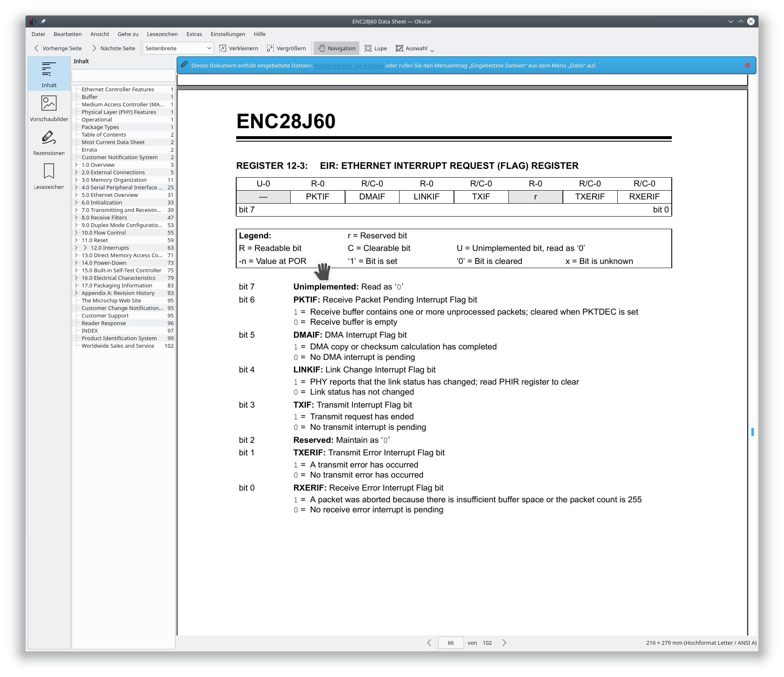The height and width of the screenshot is (677, 784).
Task: Go to Nächste Seite
Action: click(x=113, y=48)
